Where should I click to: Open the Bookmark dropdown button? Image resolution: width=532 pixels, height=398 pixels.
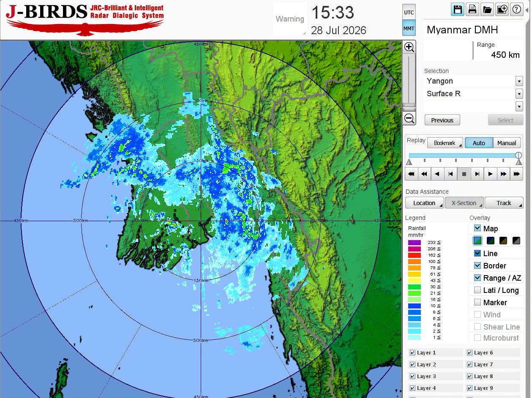pyautogui.click(x=445, y=143)
